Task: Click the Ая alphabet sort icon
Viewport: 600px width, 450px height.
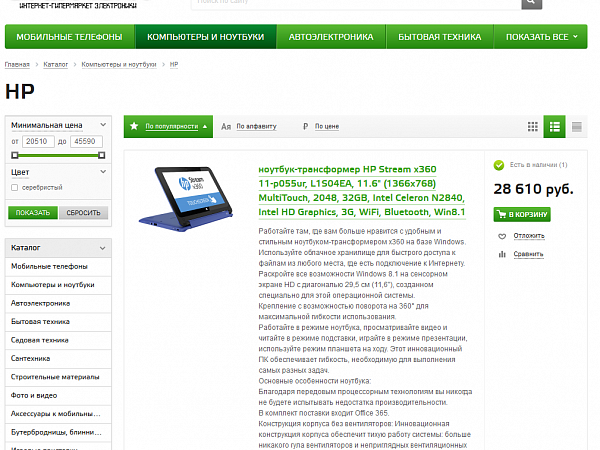Action: coord(226,127)
